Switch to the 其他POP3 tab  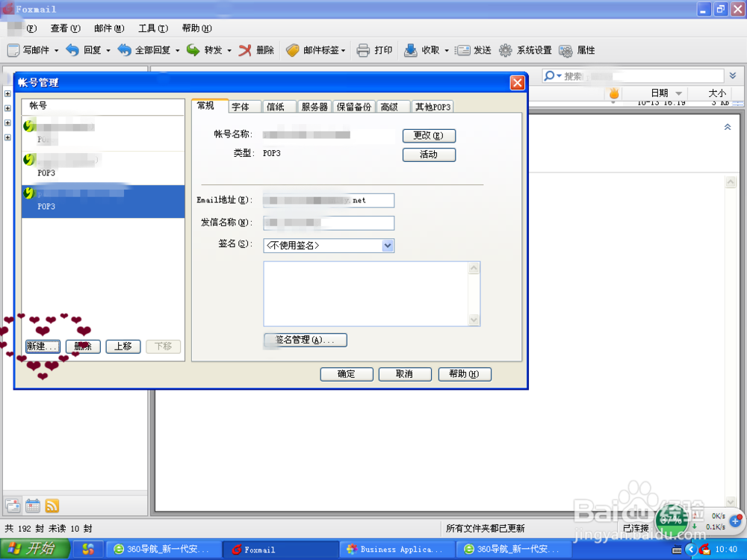[x=433, y=106]
